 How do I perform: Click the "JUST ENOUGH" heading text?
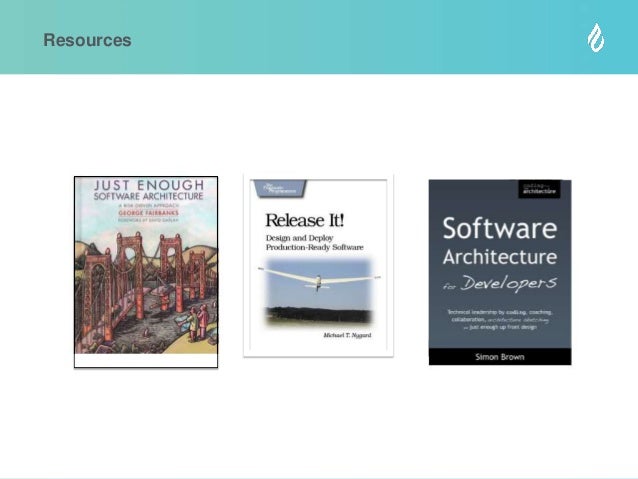(x=149, y=185)
